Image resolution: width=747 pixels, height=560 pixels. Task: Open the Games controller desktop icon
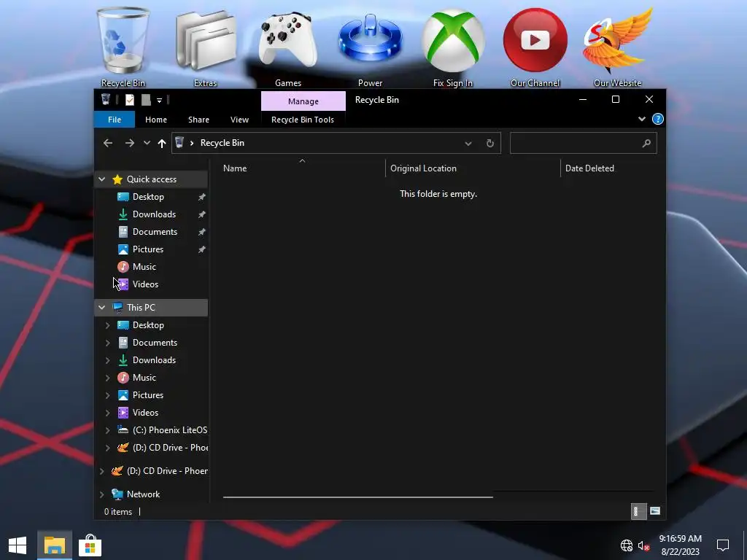[x=287, y=47]
